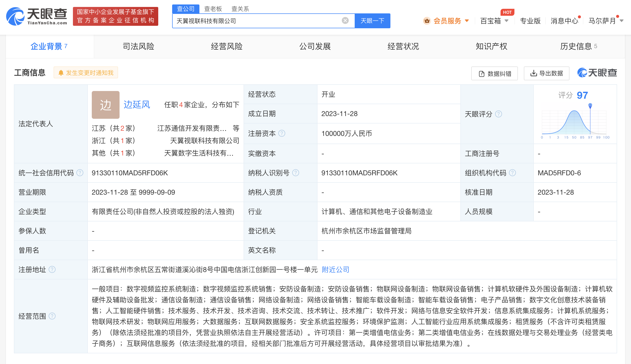The image size is (631, 364).
Task: Open the 附近公司 link
Action: click(x=335, y=270)
